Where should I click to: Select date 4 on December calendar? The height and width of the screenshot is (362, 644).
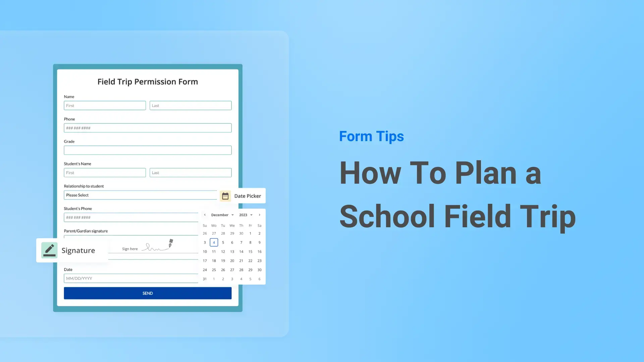coord(214,242)
